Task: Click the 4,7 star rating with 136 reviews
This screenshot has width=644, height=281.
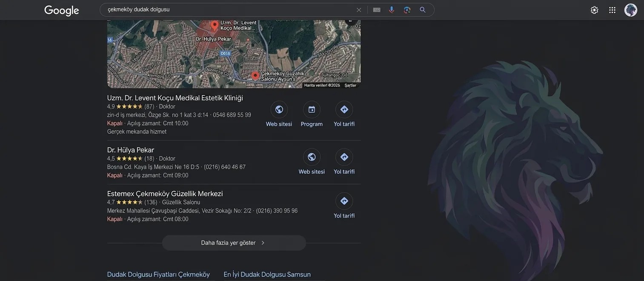Action: point(132,202)
